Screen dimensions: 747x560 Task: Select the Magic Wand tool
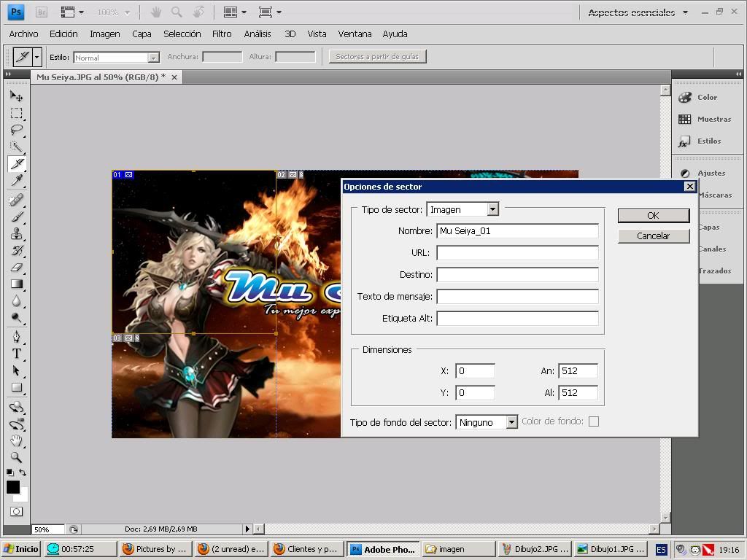17,146
